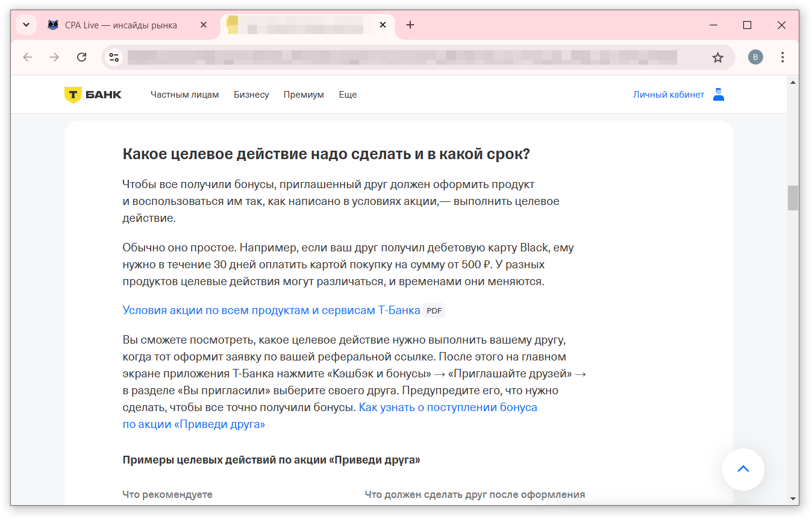This screenshot has height=519, width=812.
Task: Click the subheading Примеры целевых действий по акции
Action: [271, 460]
